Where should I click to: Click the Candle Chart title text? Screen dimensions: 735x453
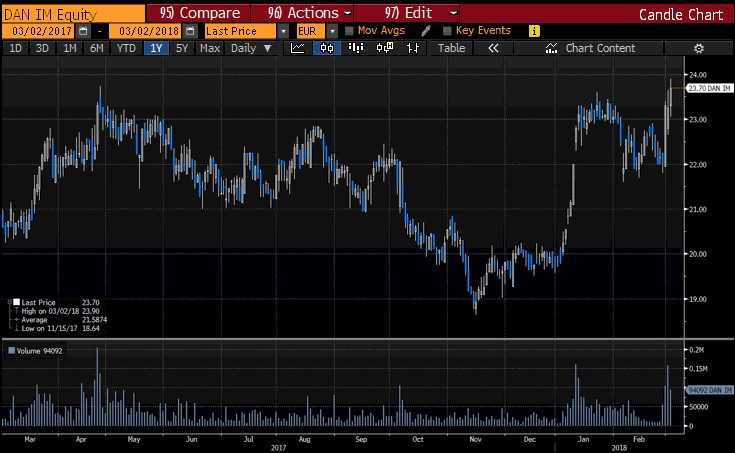tap(681, 15)
